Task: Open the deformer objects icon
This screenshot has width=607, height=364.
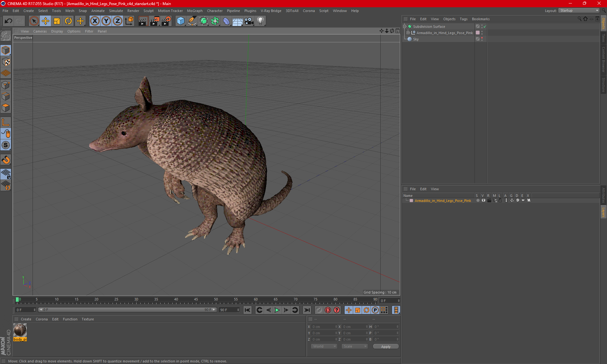Action: [x=226, y=21]
